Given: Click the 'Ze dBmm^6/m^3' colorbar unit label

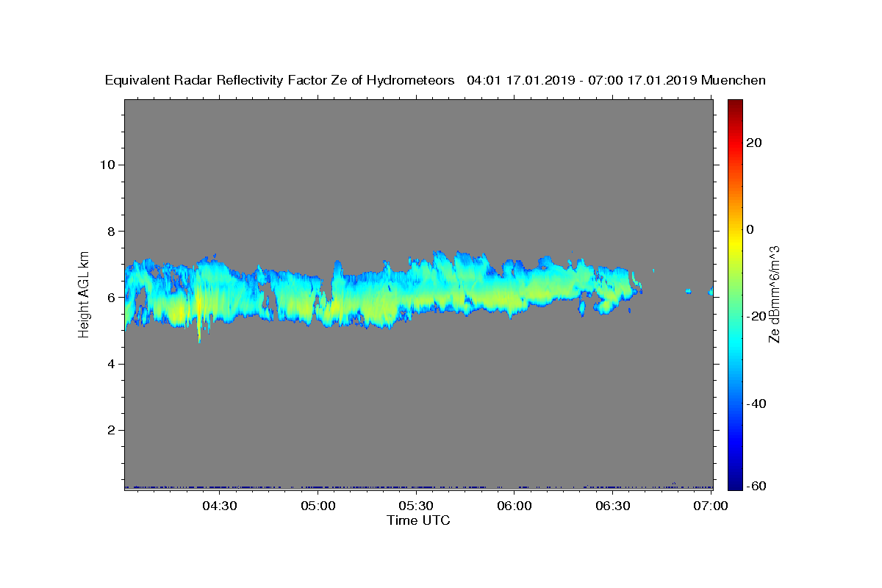Looking at the screenshot, I should [x=774, y=294].
